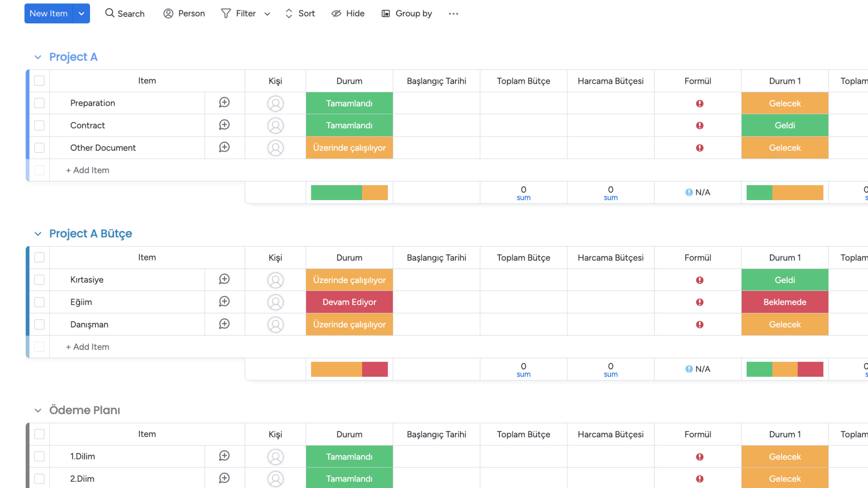Collapse the Project A group
Screen dimensions: 868x488
coord(38,57)
